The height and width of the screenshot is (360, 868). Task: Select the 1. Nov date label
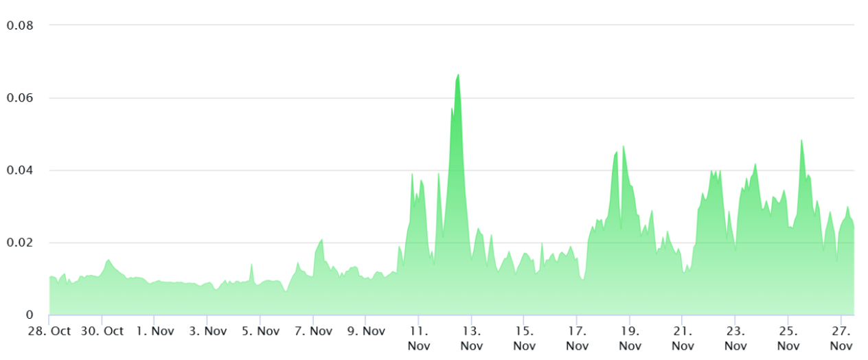point(154,331)
